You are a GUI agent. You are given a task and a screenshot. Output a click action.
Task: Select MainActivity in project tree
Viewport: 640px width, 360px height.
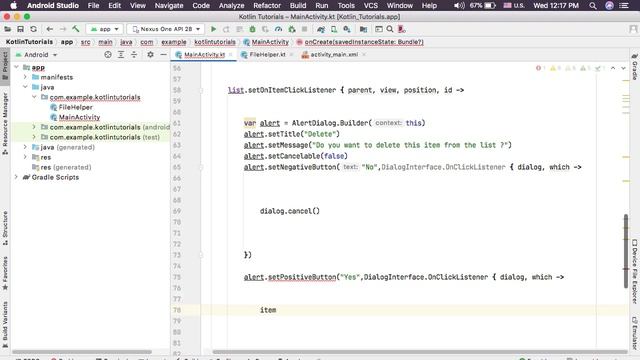click(79, 117)
